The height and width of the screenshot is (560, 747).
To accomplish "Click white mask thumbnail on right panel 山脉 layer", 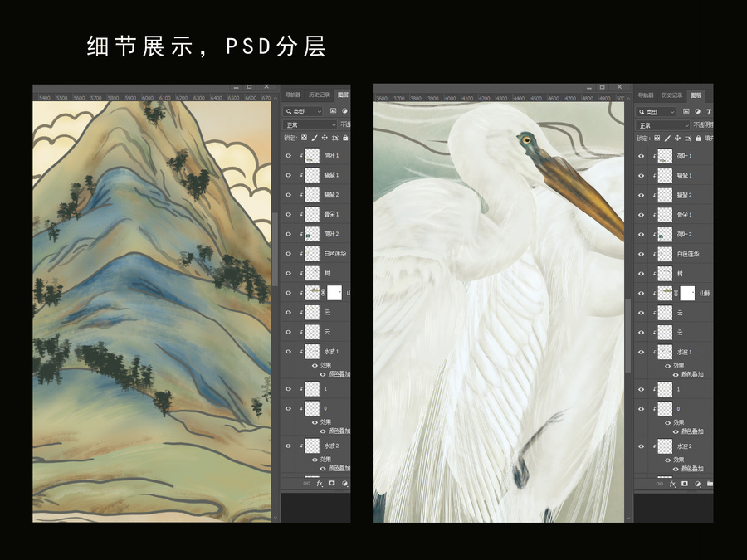I will (687, 293).
